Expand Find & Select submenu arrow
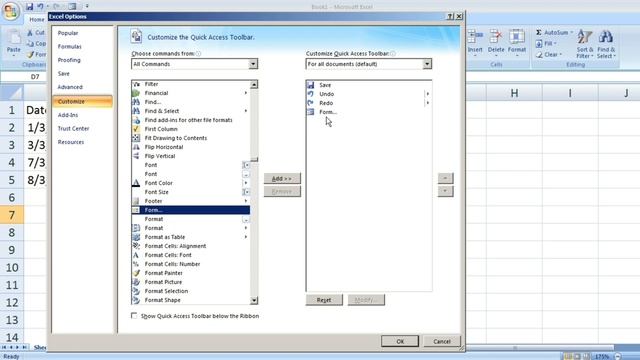This screenshot has height=360, width=640. (246, 111)
